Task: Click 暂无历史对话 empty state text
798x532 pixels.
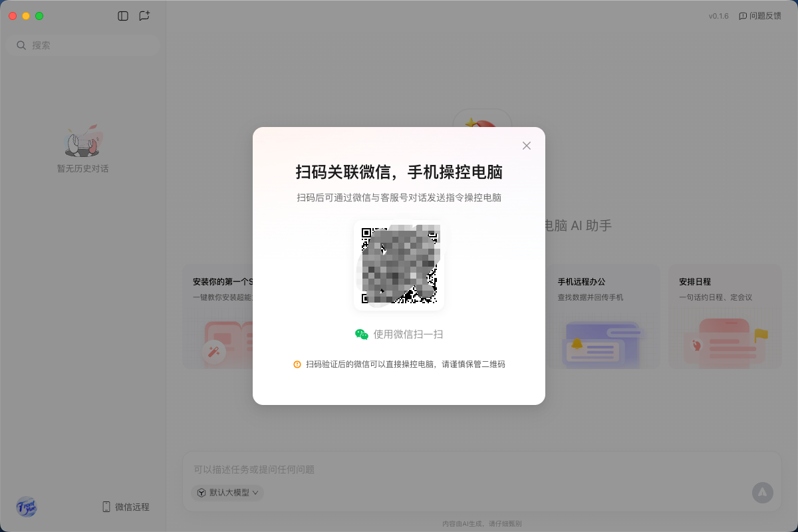Action: coord(82,169)
